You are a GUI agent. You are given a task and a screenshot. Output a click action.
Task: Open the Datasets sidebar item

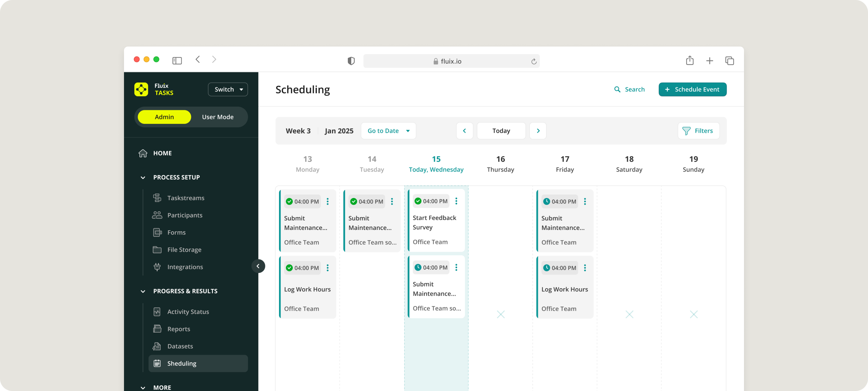pos(180,346)
